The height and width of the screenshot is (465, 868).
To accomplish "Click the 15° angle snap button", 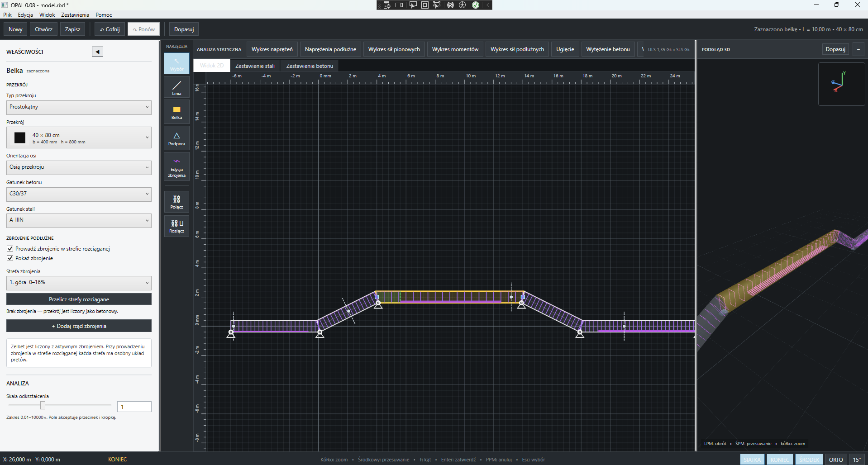I will tap(857, 460).
